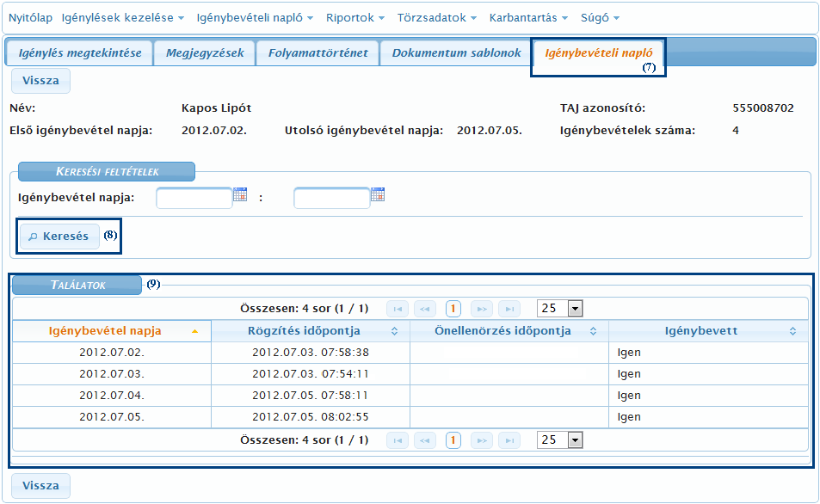820x504 pixels.
Task: Switch to Folyamattörténet tab
Action: tap(318, 53)
